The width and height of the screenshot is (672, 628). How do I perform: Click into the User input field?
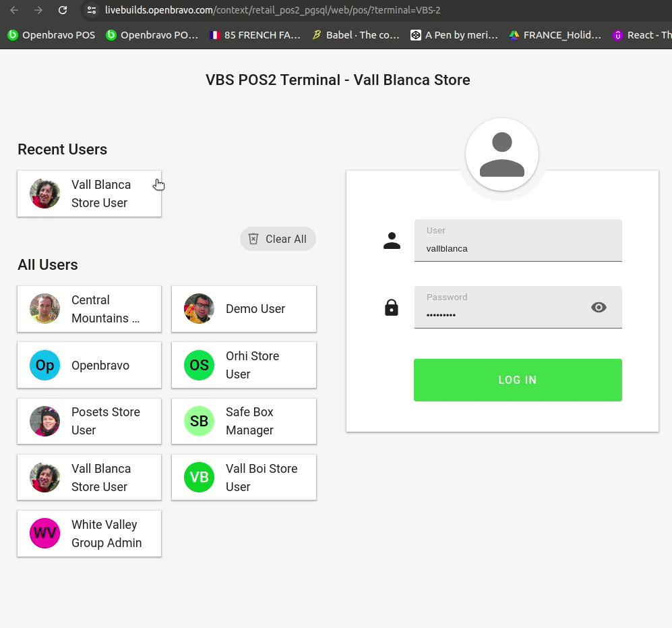tap(518, 248)
